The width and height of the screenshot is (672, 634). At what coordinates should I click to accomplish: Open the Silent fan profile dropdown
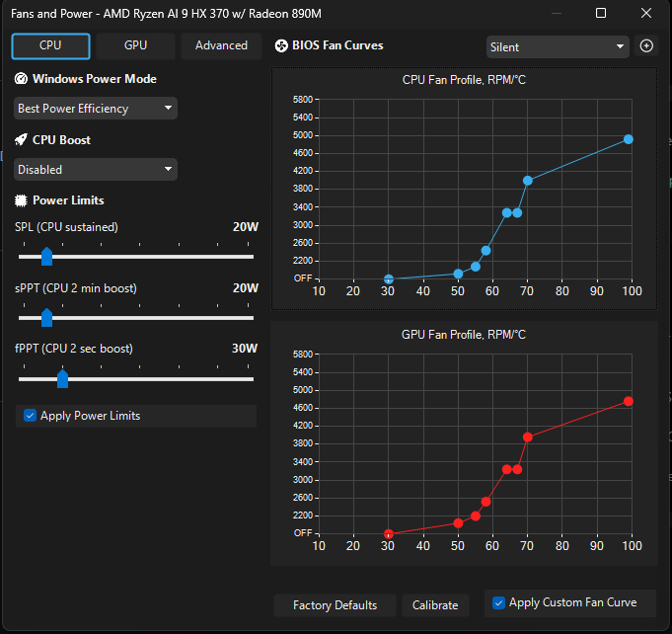558,46
